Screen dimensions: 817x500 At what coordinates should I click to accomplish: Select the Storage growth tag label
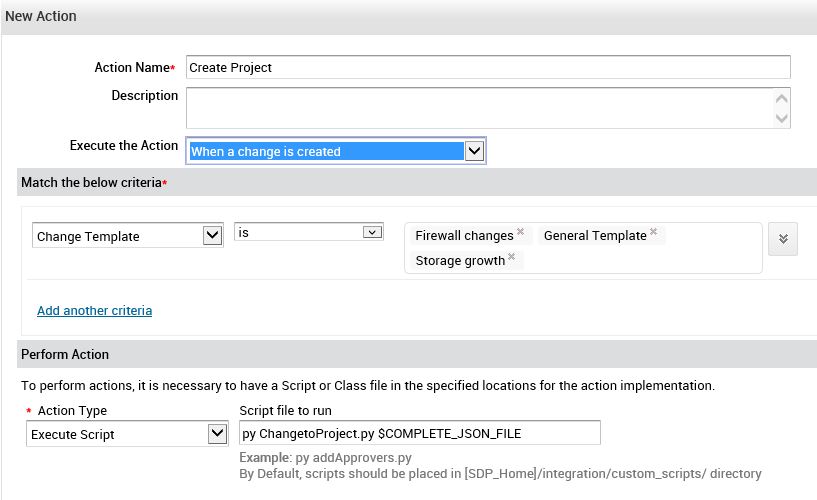tap(460, 261)
